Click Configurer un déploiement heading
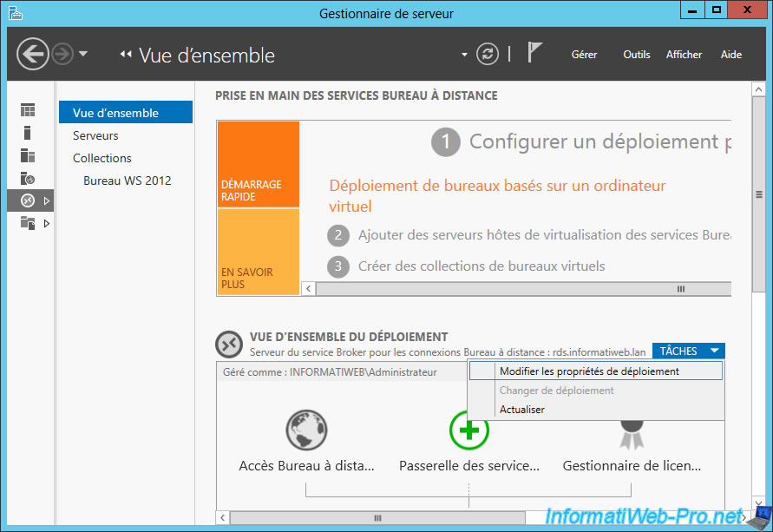The height and width of the screenshot is (532, 773). coord(600,142)
